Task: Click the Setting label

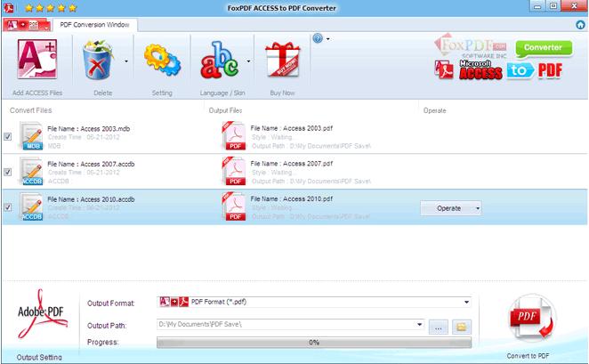Action: (162, 93)
